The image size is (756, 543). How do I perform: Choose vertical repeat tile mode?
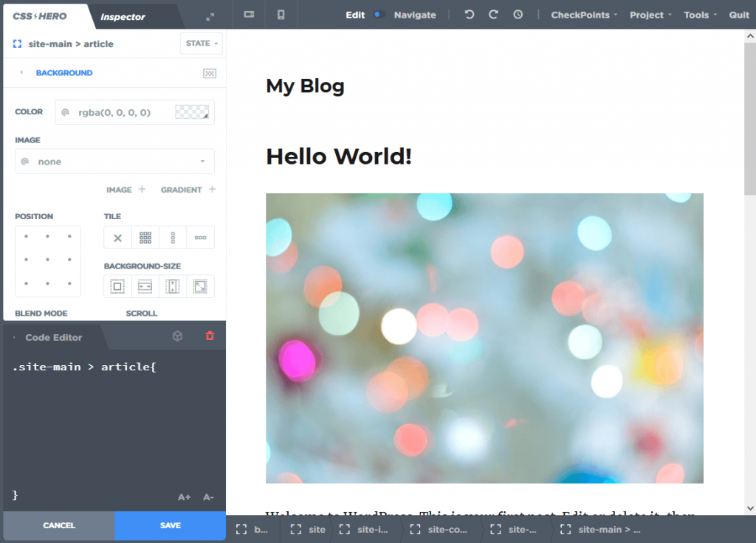[x=173, y=237]
